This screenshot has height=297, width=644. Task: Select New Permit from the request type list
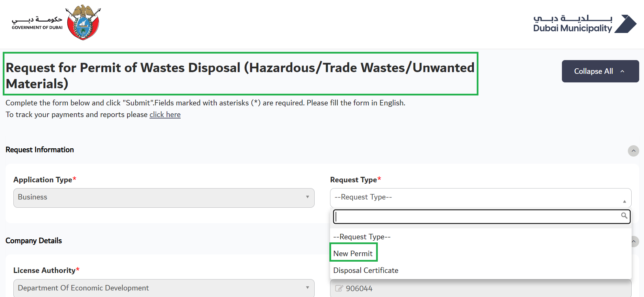pyautogui.click(x=353, y=253)
